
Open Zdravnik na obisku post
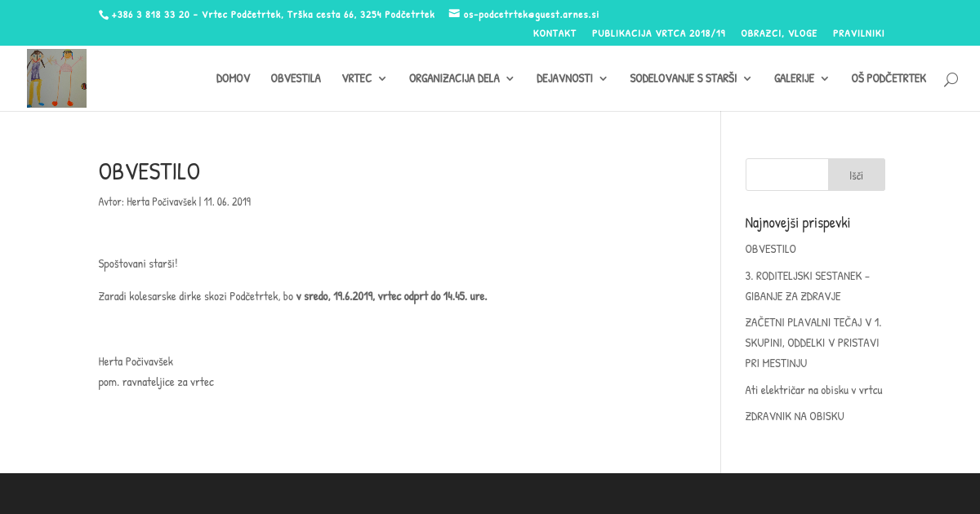[x=795, y=416]
